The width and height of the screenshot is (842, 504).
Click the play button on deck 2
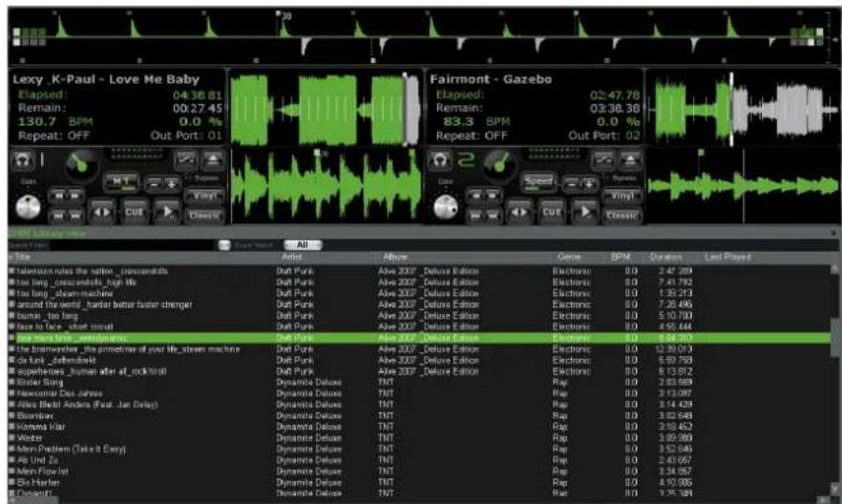pyautogui.click(x=584, y=212)
